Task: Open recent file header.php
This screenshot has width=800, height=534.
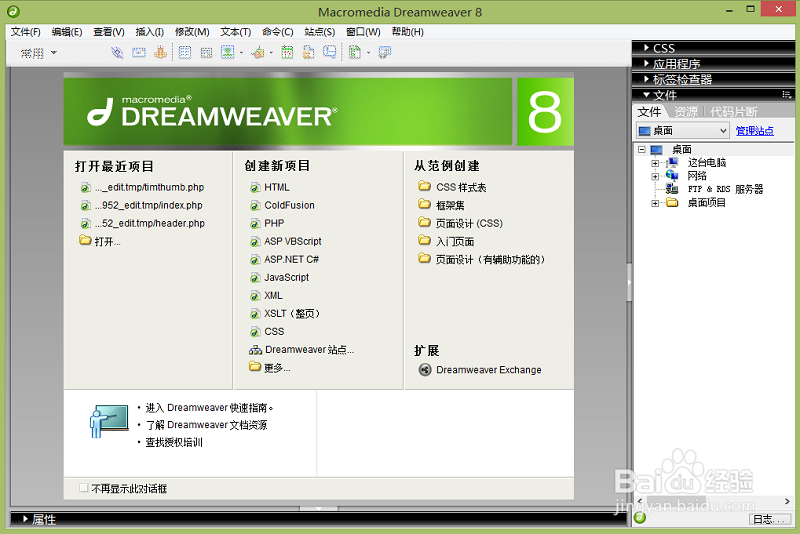Action: [149, 223]
